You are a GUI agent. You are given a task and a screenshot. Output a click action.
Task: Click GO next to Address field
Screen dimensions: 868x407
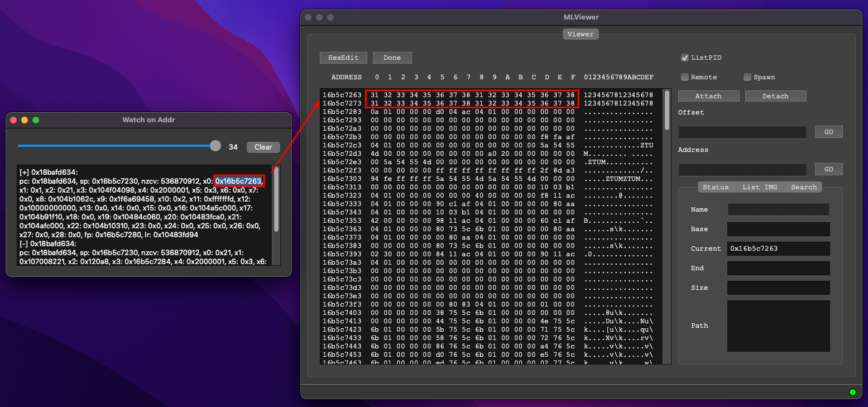829,169
